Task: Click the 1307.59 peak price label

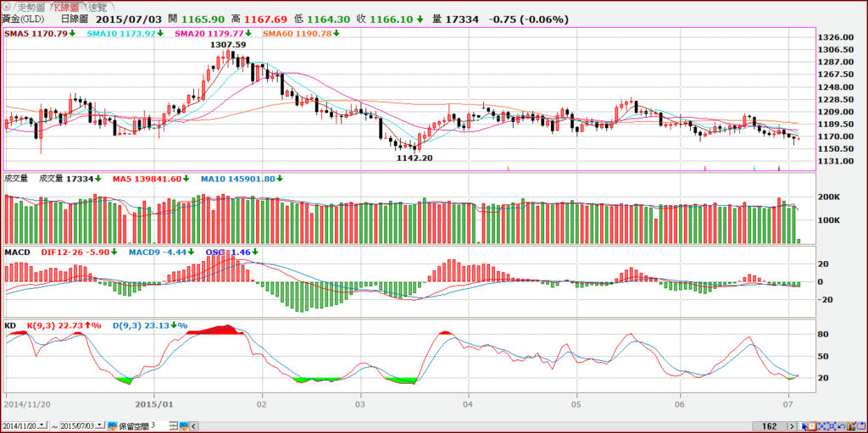Action: pyautogui.click(x=227, y=44)
